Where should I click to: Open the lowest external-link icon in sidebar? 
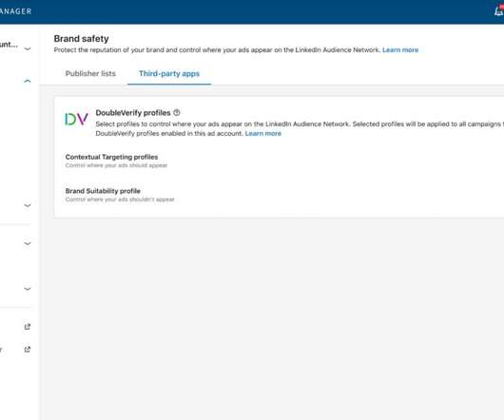pyautogui.click(x=28, y=350)
